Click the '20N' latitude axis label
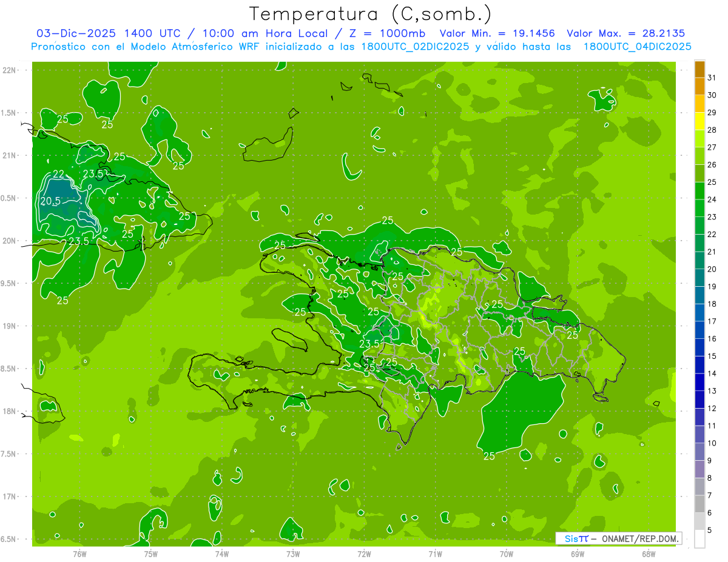 tap(10, 241)
